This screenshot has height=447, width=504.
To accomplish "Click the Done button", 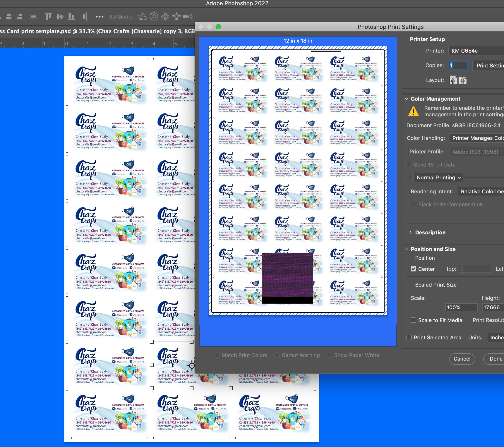I will (496, 359).
